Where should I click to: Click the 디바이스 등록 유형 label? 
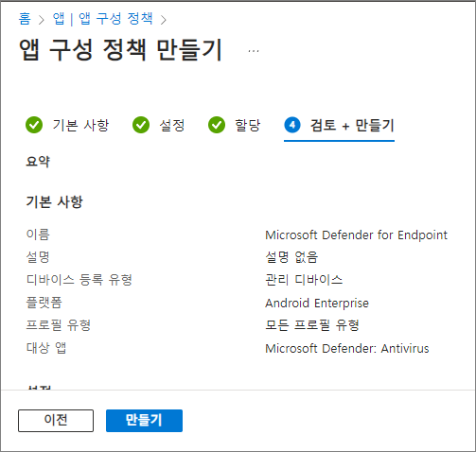pyautogui.click(x=79, y=280)
